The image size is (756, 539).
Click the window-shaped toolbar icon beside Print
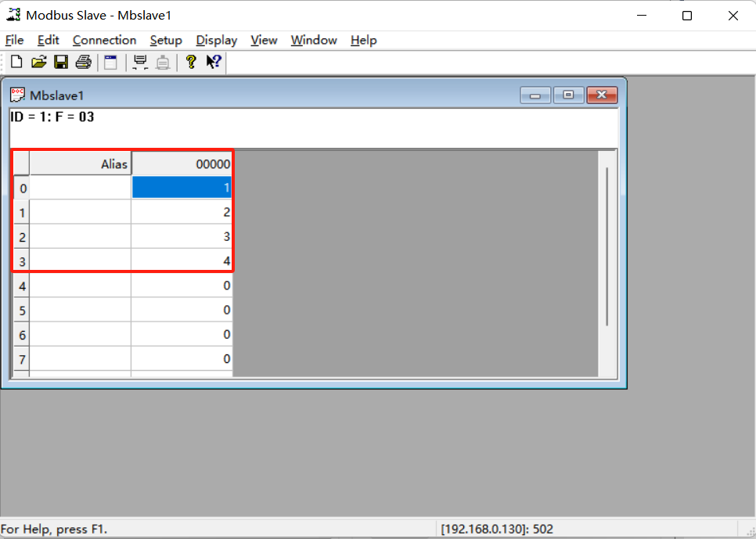pos(111,63)
